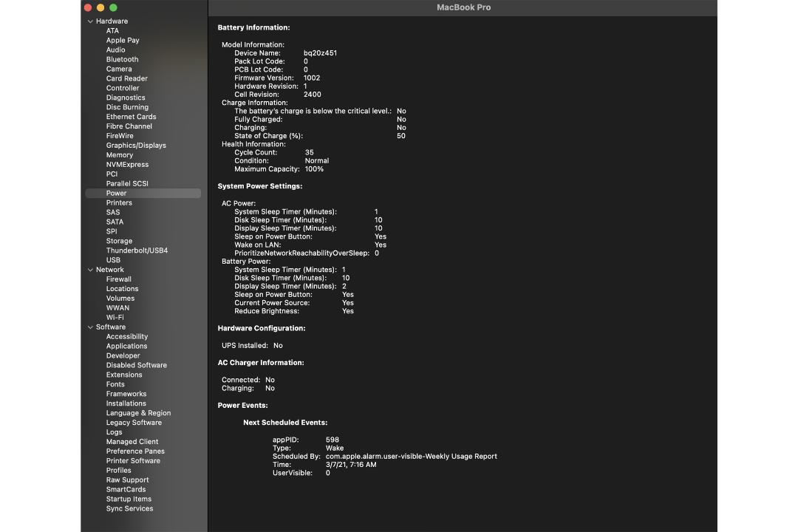Viewport: 798px width, 532px height.
Task: Open Preference Panes entry
Action: pyautogui.click(x=135, y=451)
